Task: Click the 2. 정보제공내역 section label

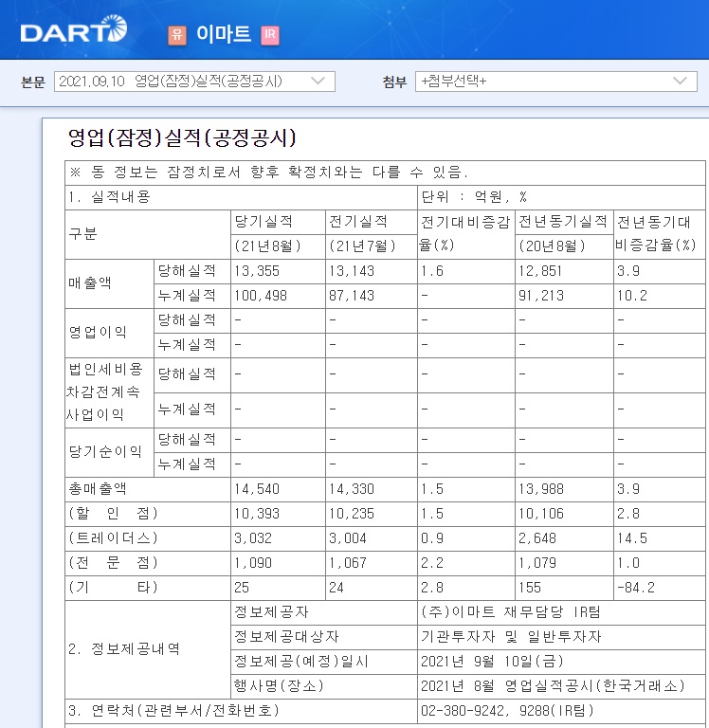Action: coord(123,648)
